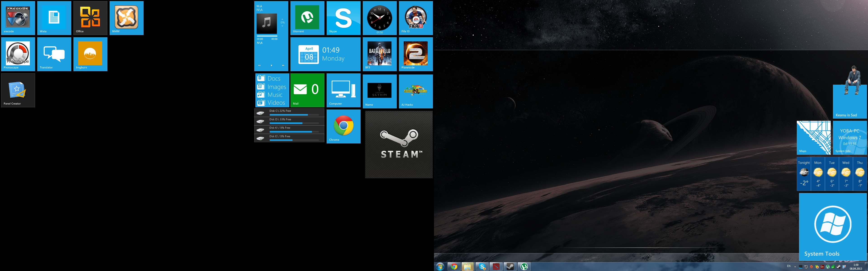Open the Maps tile
The image size is (868, 271).
814,138
